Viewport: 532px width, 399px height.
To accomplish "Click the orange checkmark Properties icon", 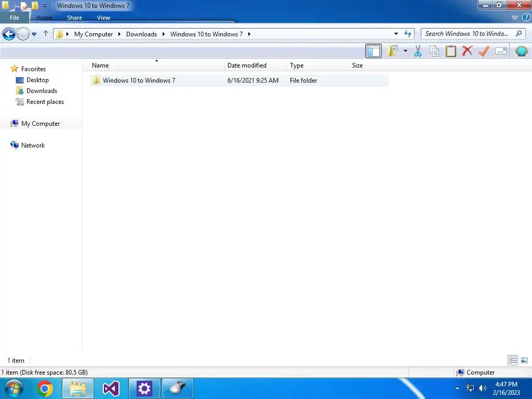I will (x=484, y=51).
